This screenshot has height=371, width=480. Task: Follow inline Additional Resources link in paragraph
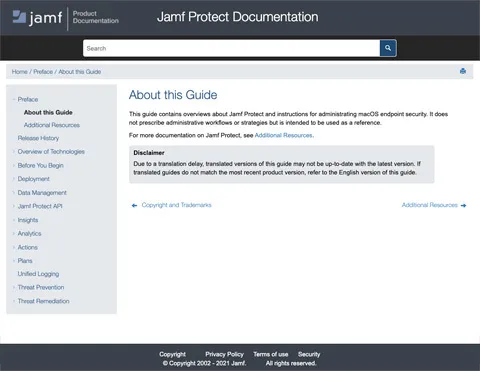283,135
